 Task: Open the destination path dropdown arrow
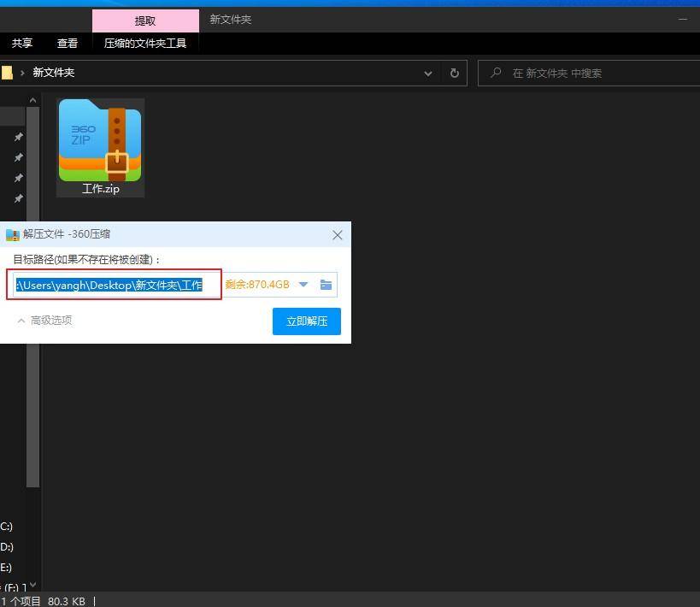coord(303,285)
